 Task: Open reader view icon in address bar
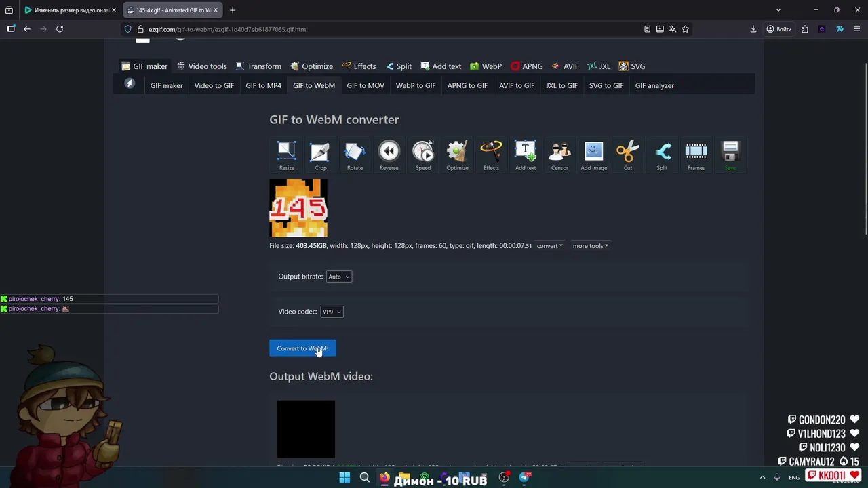pyautogui.click(x=647, y=29)
